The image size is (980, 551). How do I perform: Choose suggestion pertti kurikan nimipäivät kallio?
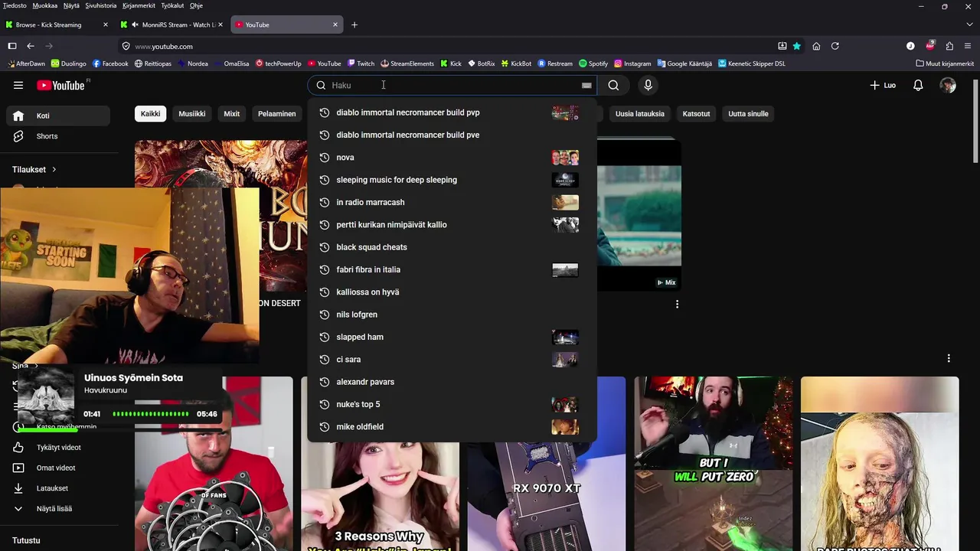point(452,225)
